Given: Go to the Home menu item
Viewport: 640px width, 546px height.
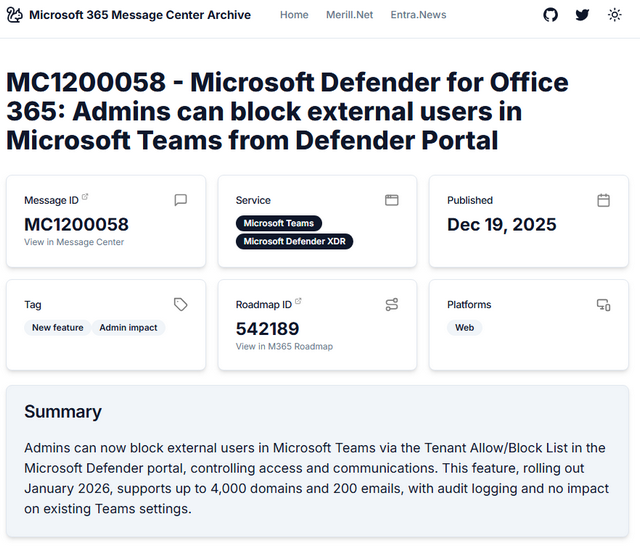Looking at the screenshot, I should click(x=294, y=15).
